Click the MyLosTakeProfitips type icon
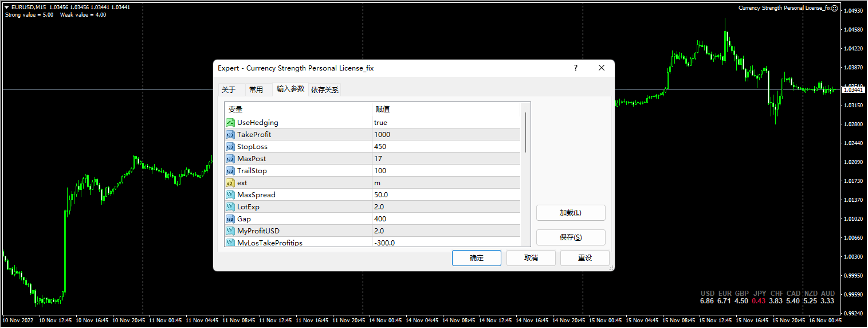Screen dimensions: 868x328 [230, 243]
